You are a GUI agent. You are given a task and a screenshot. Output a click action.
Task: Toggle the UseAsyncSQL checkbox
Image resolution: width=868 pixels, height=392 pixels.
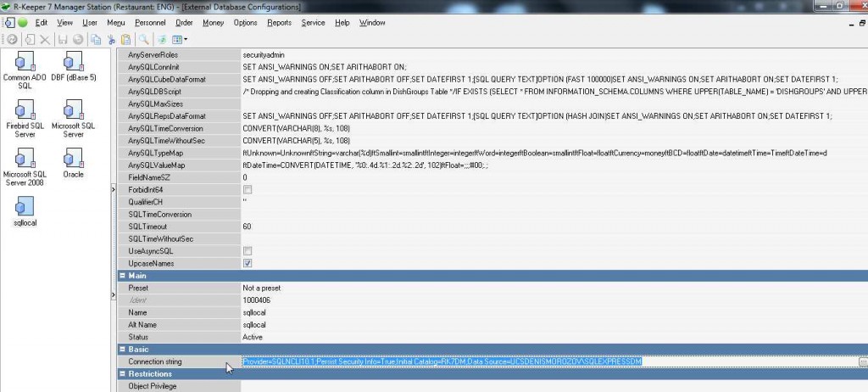[248, 251]
